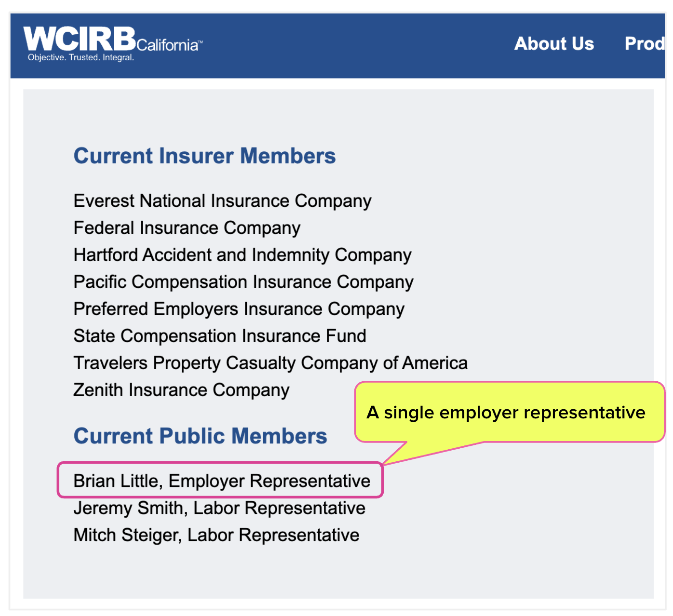
Task: Click the yellow single employer representative callout
Action: (510, 413)
